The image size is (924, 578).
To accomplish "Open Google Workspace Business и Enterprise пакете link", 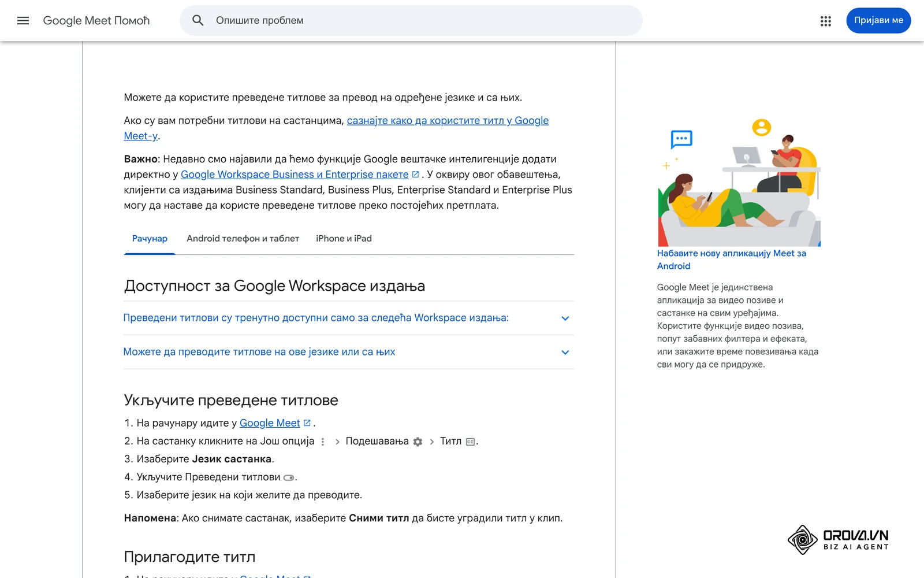I will click(x=295, y=175).
